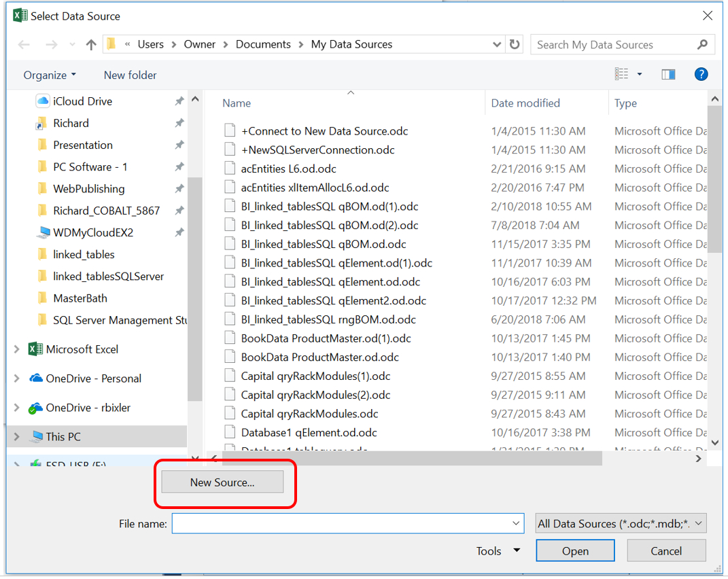
Task: Click the change view layout icon
Action: click(623, 74)
